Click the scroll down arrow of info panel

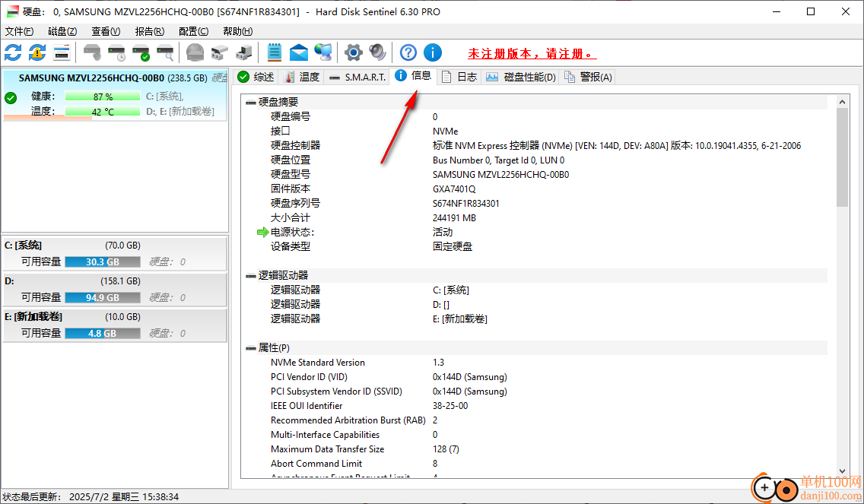(x=842, y=471)
